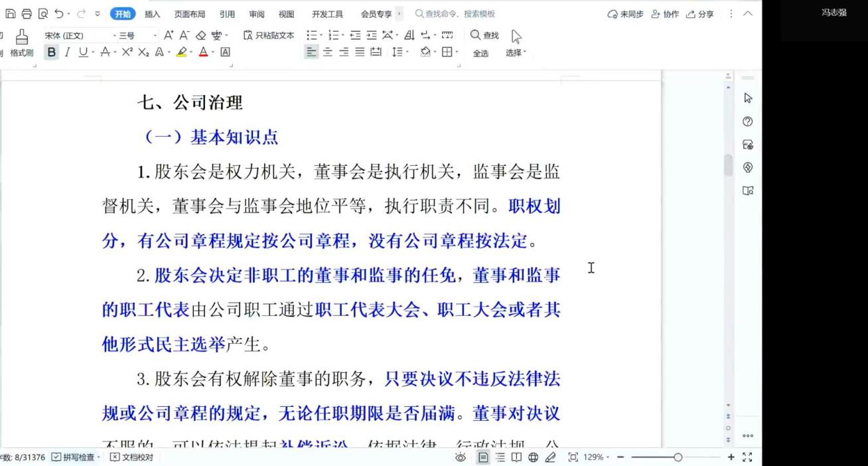Click the 分享 (Share) button
Image resolution: width=868 pixels, height=466 pixels.
point(700,14)
